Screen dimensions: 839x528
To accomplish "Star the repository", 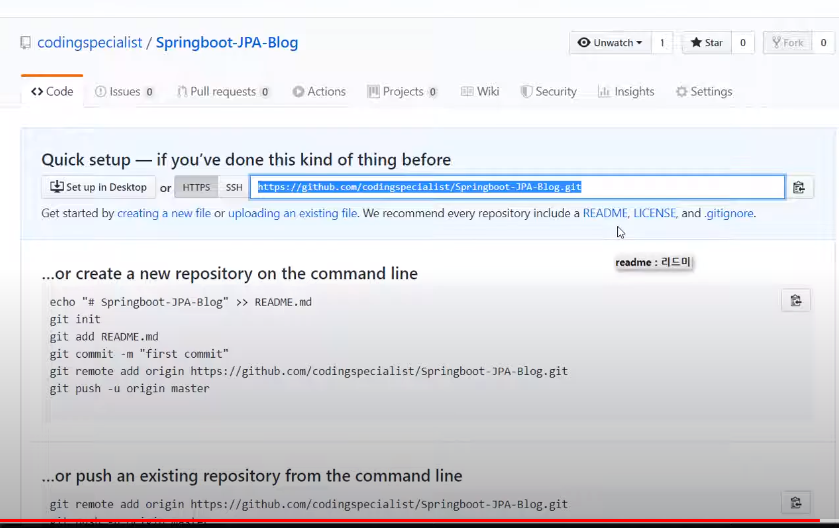I will point(706,43).
